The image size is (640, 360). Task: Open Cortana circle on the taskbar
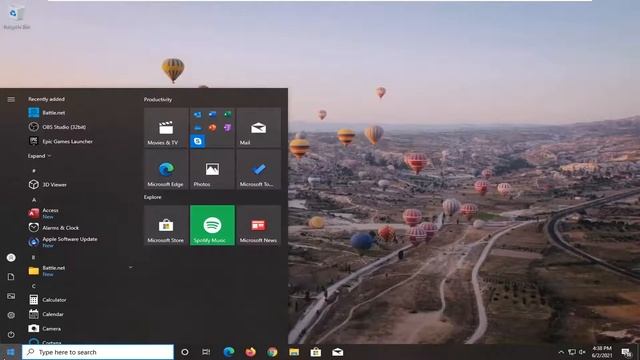184,352
